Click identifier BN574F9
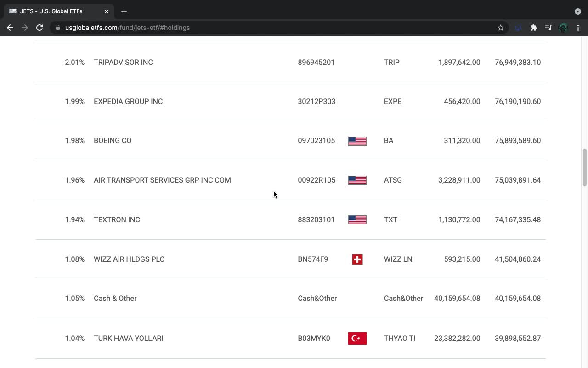 pos(313,259)
